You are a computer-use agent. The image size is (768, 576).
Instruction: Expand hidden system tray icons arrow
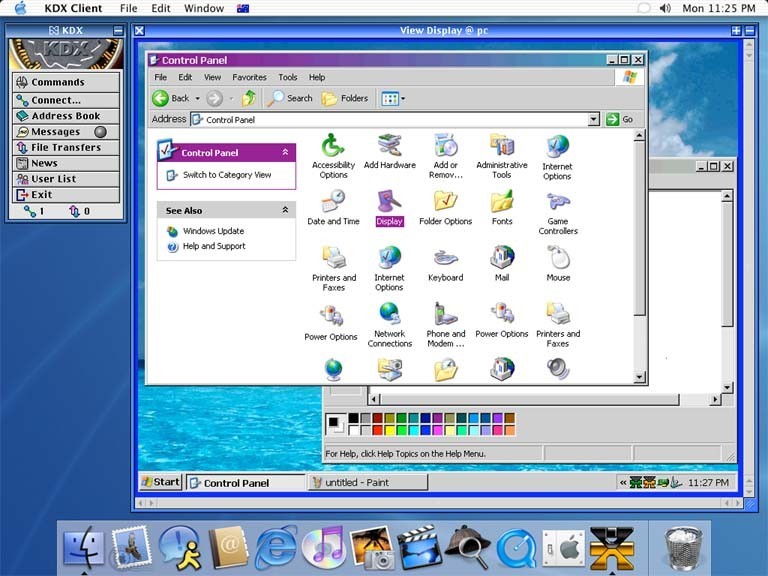[623, 482]
